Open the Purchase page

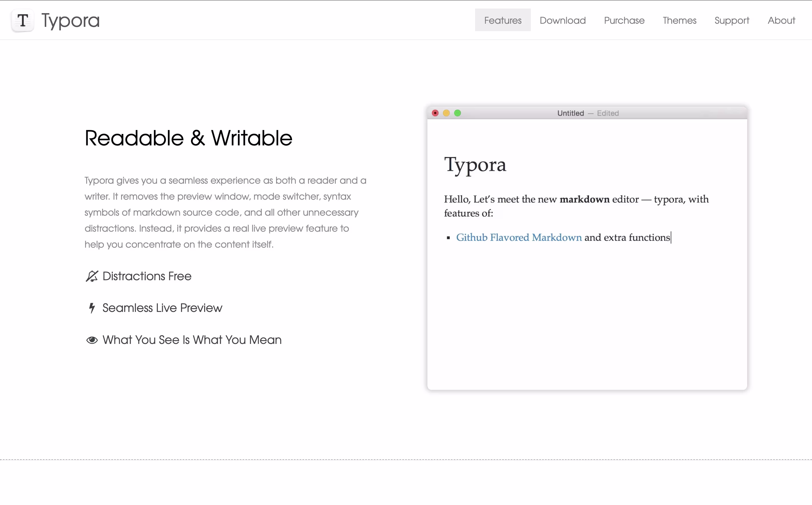coord(624,20)
